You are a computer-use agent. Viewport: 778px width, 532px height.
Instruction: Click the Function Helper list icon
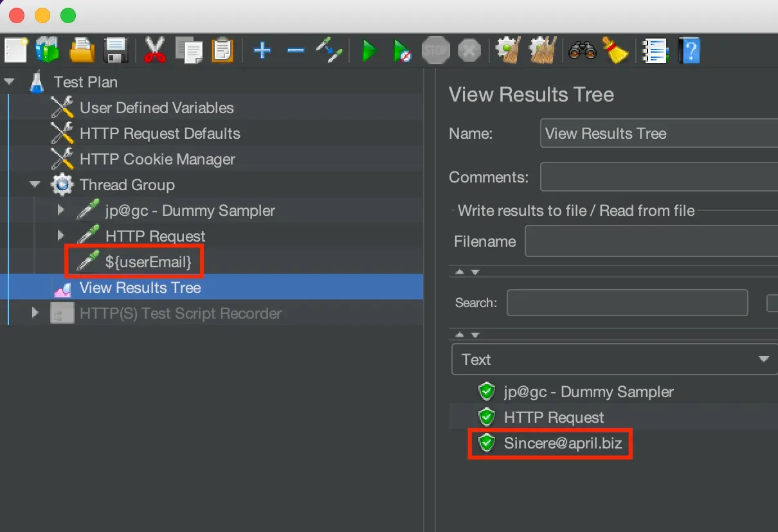coord(655,50)
